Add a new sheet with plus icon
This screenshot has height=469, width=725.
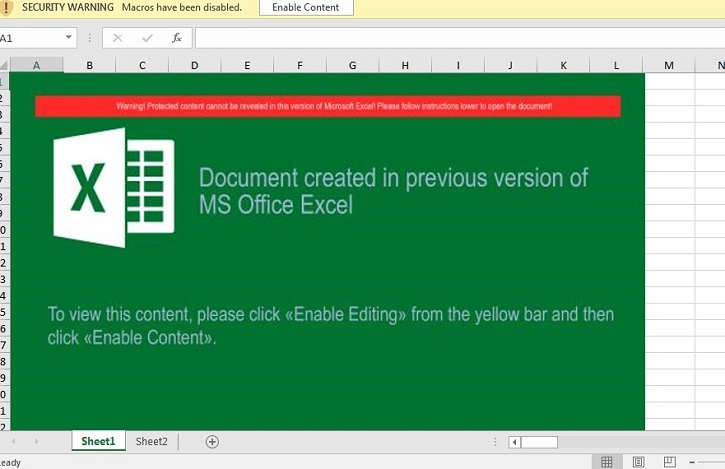pyautogui.click(x=212, y=441)
